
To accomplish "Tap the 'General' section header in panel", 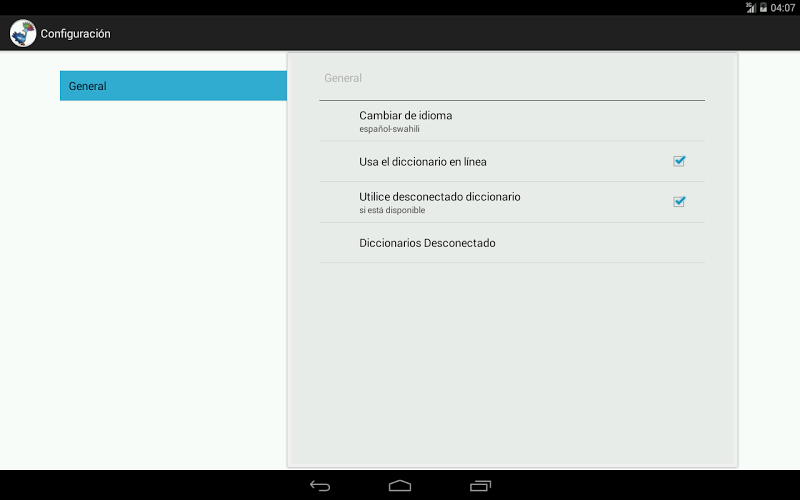I will [x=343, y=78].
